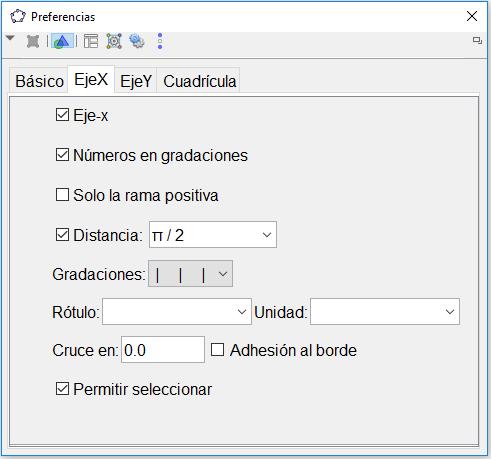Switch to the Cuadrícula tab
Image resolution: width=491 pixels, height=459 pixels.
[199, 81]
